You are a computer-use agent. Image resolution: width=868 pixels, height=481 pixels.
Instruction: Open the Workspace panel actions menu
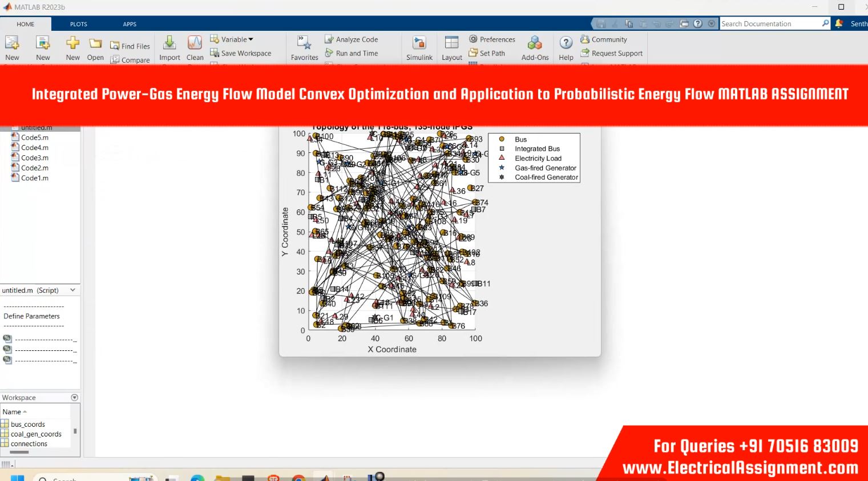point(74,398)
